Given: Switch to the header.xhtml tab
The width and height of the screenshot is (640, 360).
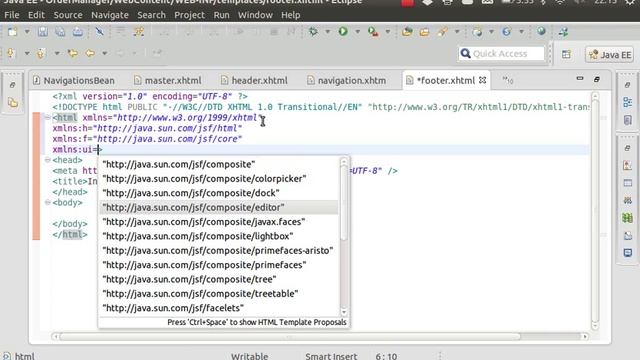Looking at the screenshot, I should point(254,80).
